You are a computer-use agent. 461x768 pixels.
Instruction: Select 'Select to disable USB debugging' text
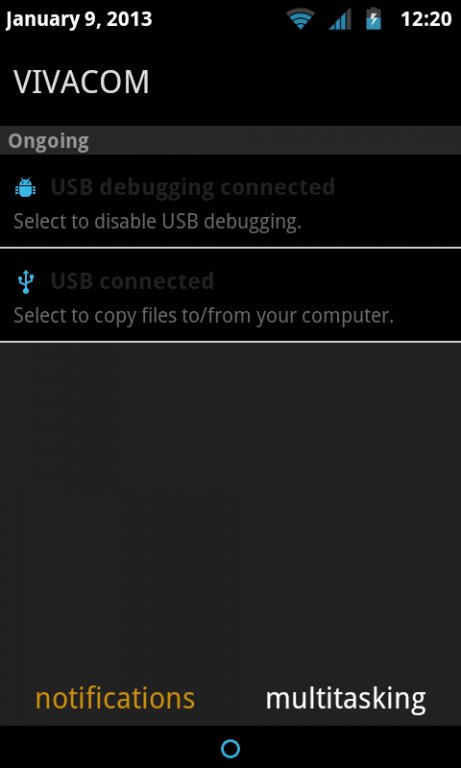pyautogui.click(x=157, y=221)
